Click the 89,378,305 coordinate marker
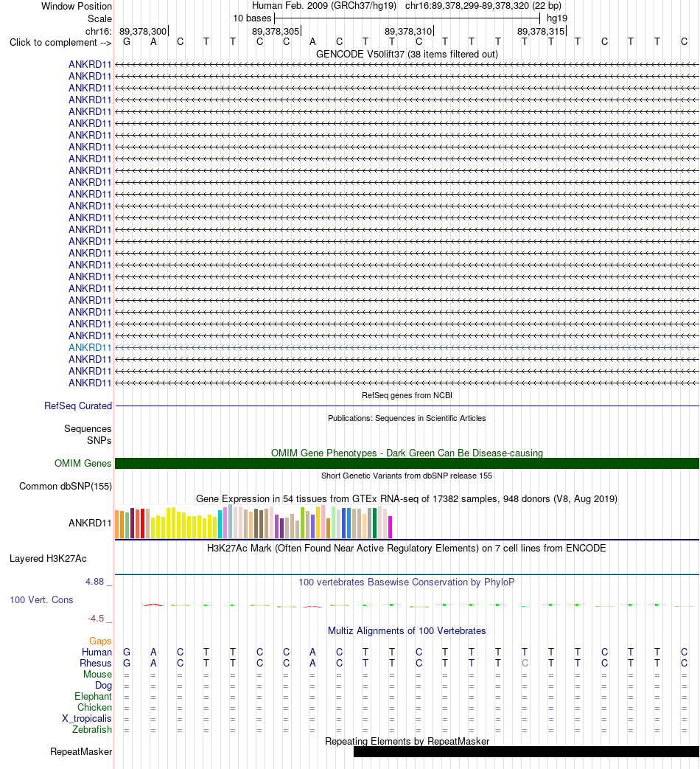The width and height of the screenshot is (700, 769). pyautogui.click(x=276, y=31)
